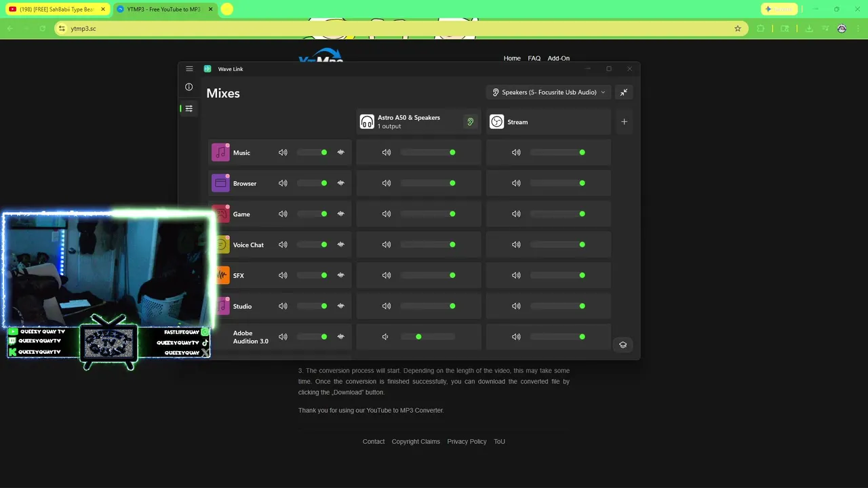Screen dimensions: 868x488
Task: Click the Mixes heading
Action: pos(223,94)
